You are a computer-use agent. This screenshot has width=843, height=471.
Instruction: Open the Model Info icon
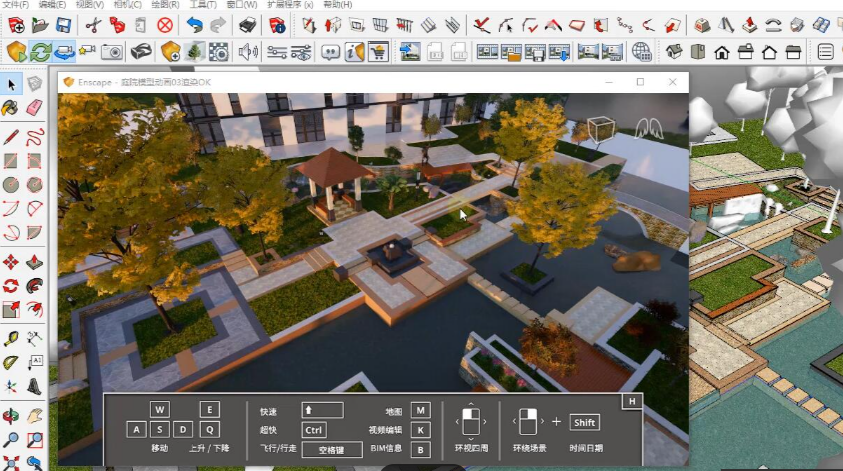[x=277, y=25]
